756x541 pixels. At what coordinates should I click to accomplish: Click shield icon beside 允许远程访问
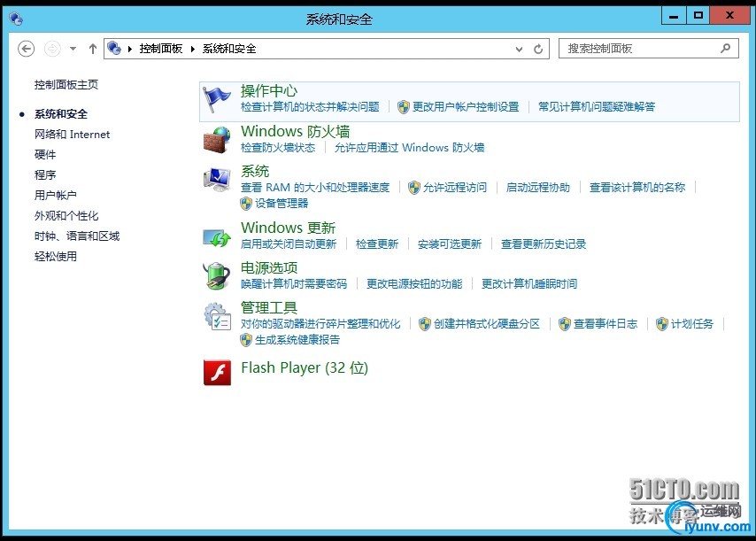pyautogui.click(x=414, y=188)
